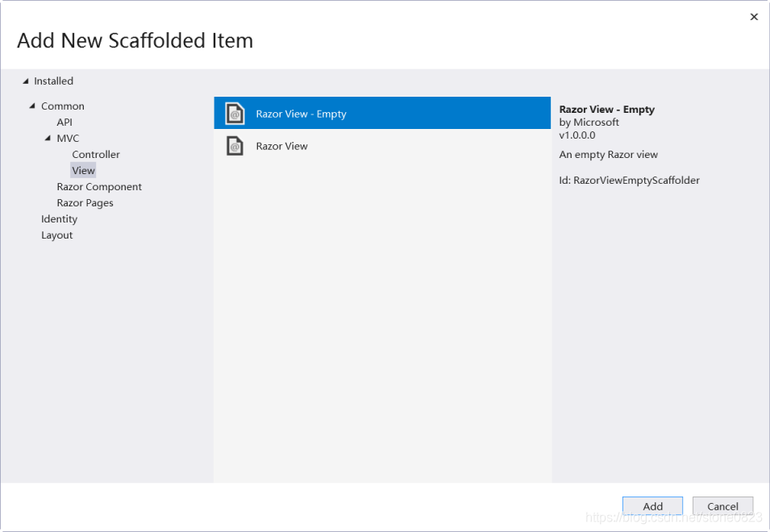The image size is (770, 532).
Task: Select the Razor View template
Action: click(x=282, y=146)
